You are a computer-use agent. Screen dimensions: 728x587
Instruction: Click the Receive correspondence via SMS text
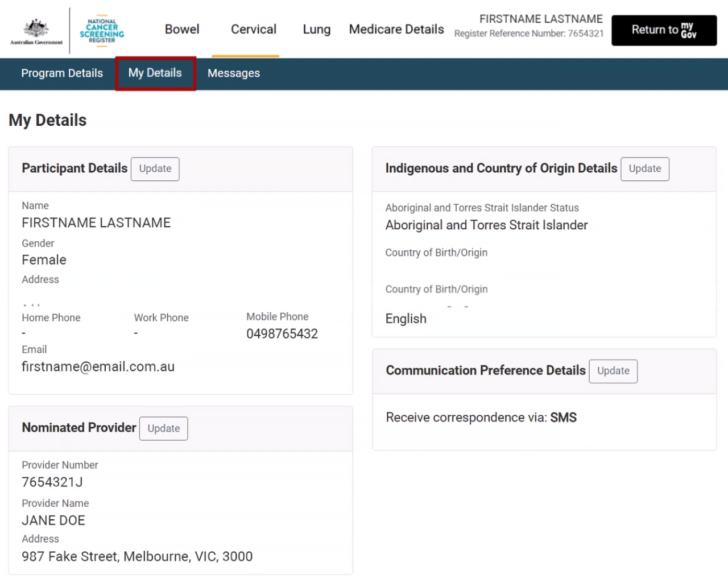481,417
